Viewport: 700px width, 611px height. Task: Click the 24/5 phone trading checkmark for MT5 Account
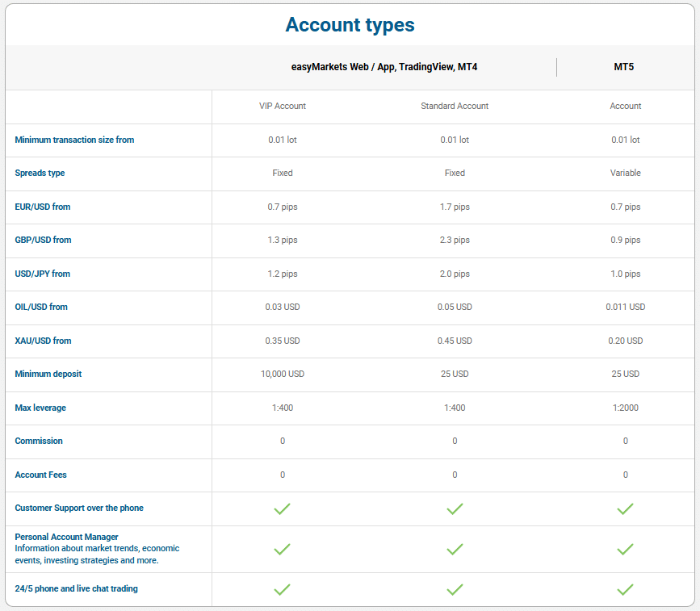626,589
